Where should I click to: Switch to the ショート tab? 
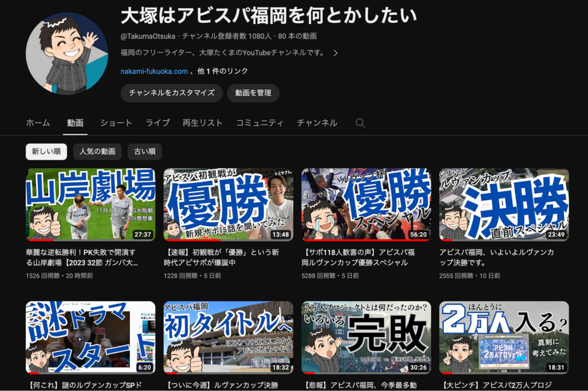(x=116, y=123)
